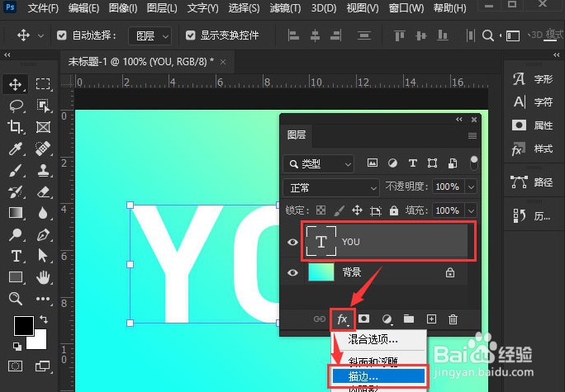This screenshot has height=392, width=565.
Task: Select the Gradient tool
Action: 16,213
